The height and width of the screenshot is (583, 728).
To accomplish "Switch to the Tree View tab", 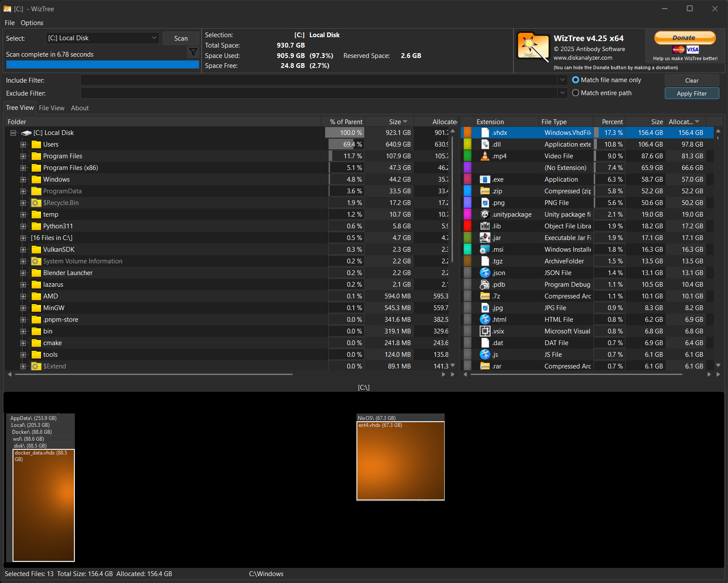I will tap(20, 108).
